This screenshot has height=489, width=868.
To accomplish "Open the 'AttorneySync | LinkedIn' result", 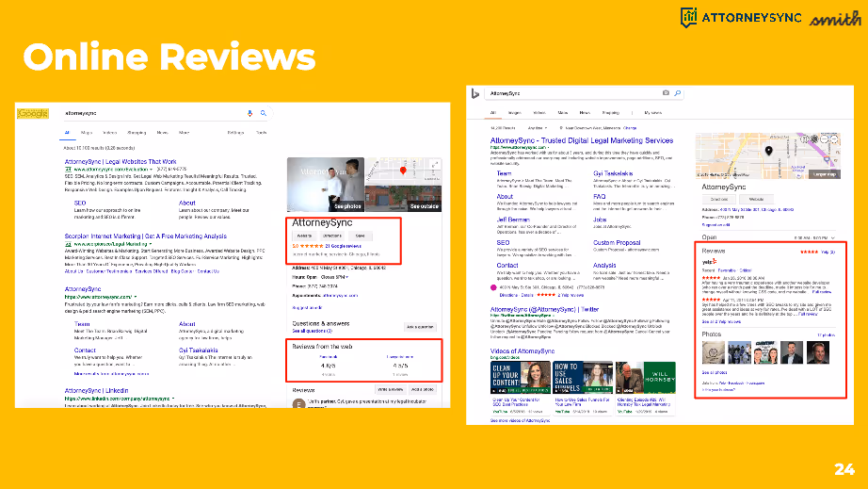I will 96,390.
